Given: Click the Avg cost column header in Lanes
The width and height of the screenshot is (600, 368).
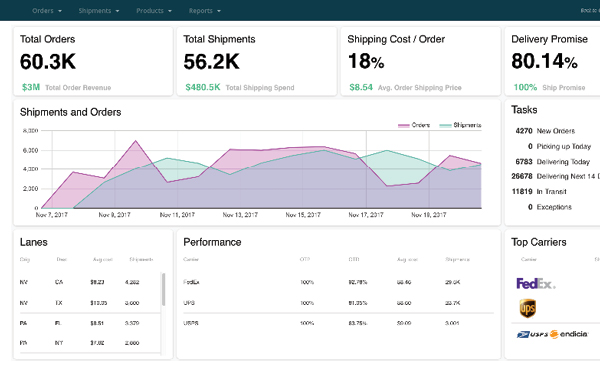Looking at the screenshot, I should click(103, 259).
